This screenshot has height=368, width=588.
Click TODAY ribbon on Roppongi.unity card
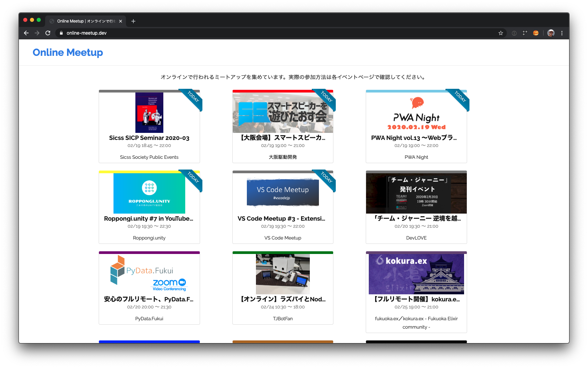click(193, 178)
